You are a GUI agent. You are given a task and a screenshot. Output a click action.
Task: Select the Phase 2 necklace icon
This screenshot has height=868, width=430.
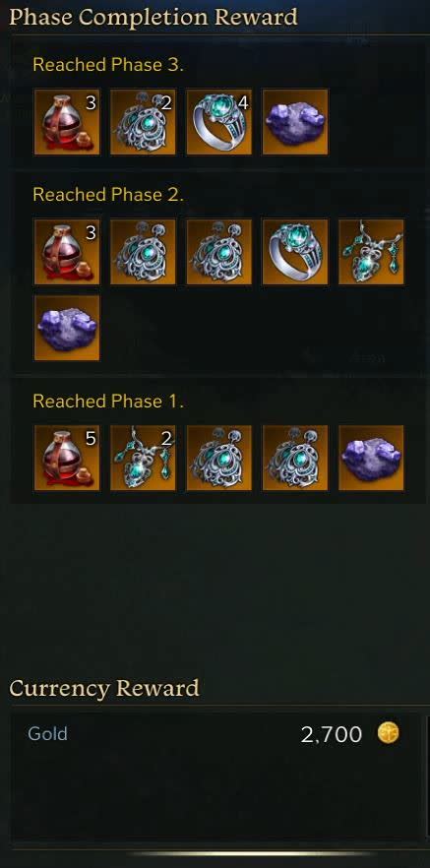pyautogui.click(x=371, y=252)
